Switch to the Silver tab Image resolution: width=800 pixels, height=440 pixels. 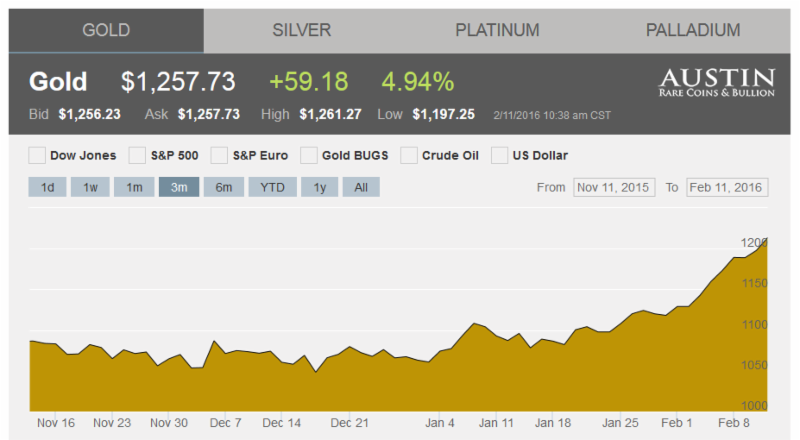point(301,30)
